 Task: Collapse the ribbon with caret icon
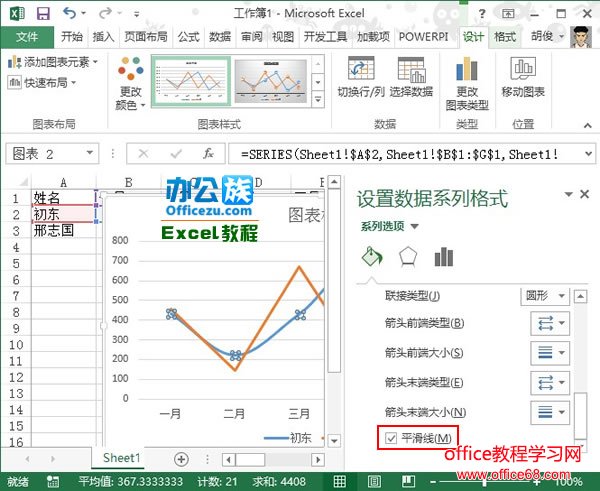coord(588,125)
